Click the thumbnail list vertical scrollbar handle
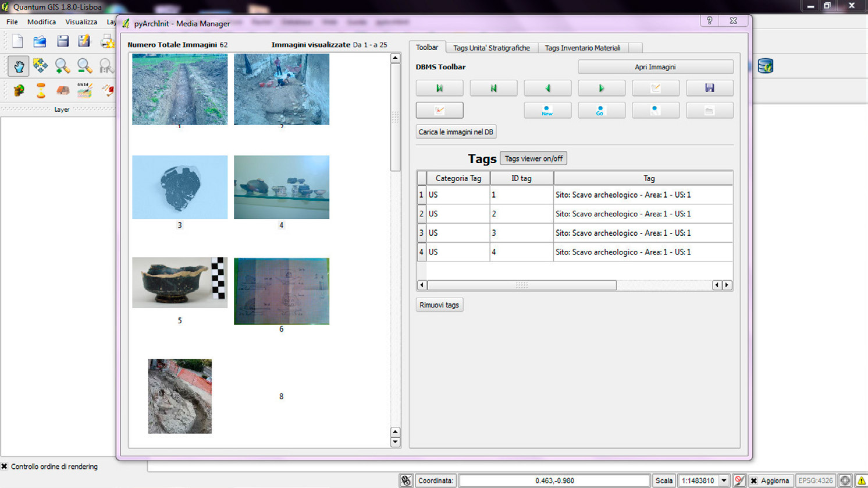The image size is (868, 488). click(x=395, y=116)
